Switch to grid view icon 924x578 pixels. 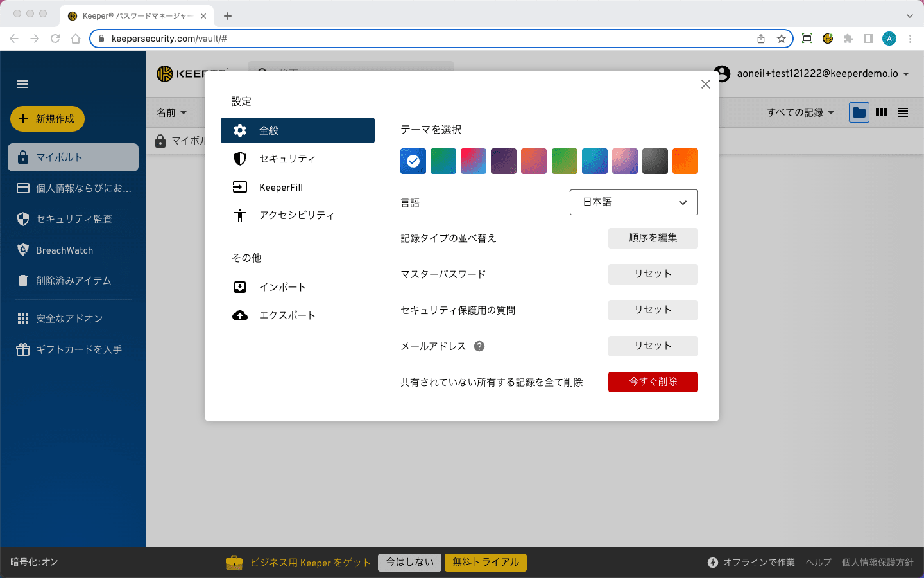[x=881, y=112]
